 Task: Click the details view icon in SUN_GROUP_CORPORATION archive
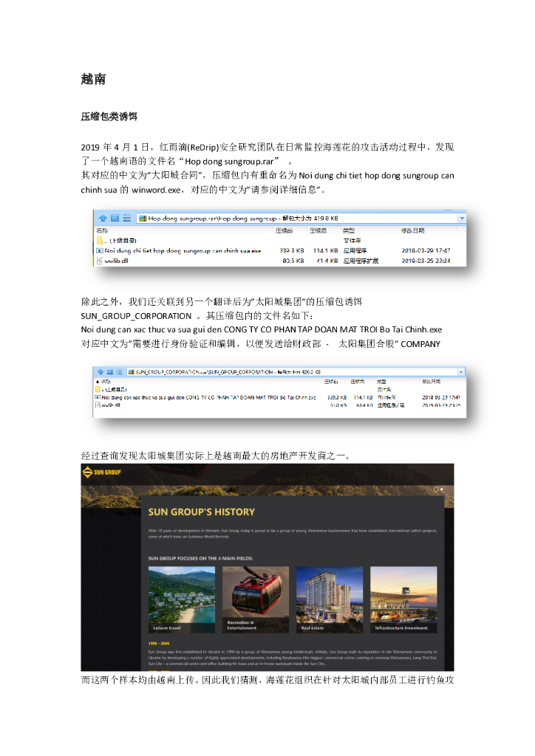[x=110, y=372]
